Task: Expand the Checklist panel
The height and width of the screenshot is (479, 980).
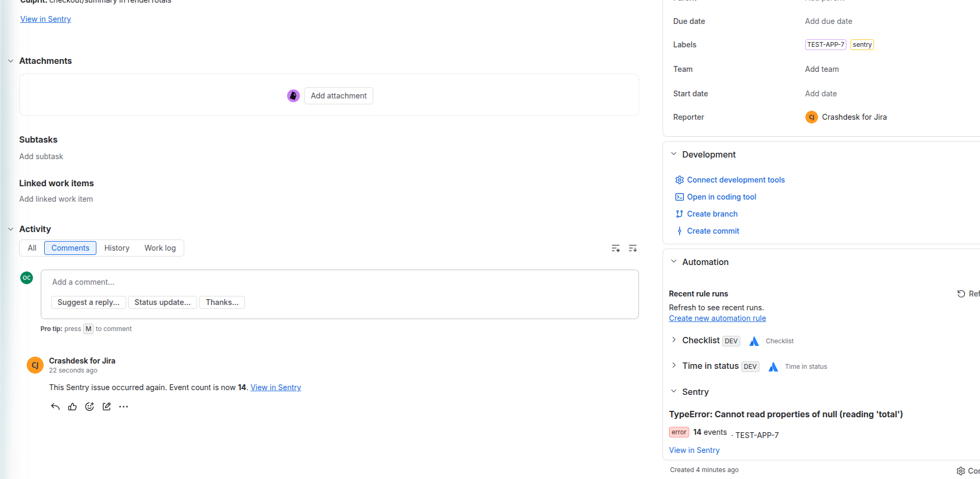Action: click(x=674, y=340)
